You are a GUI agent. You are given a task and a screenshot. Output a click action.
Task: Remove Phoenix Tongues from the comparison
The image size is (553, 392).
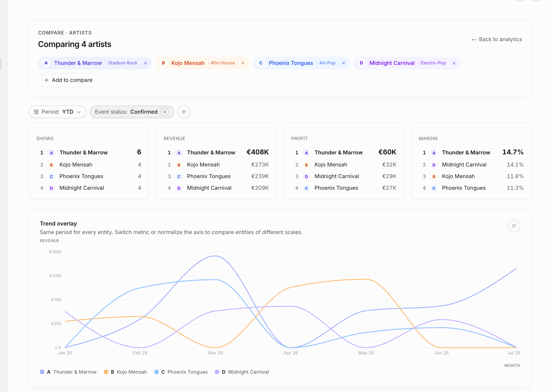coord(344,63)
